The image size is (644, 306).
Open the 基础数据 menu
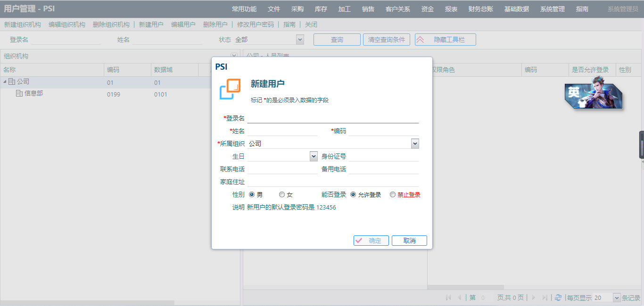pos(517,9)
